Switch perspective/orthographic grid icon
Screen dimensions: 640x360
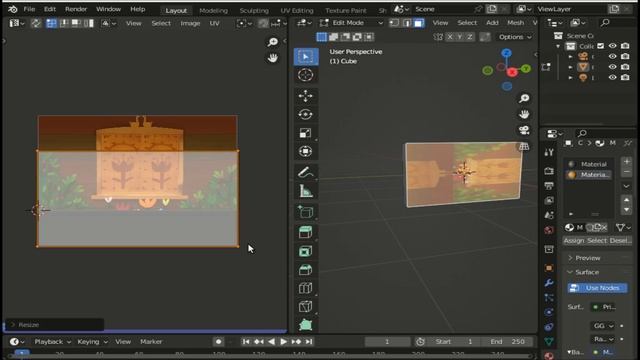click(x=524, y=146)
